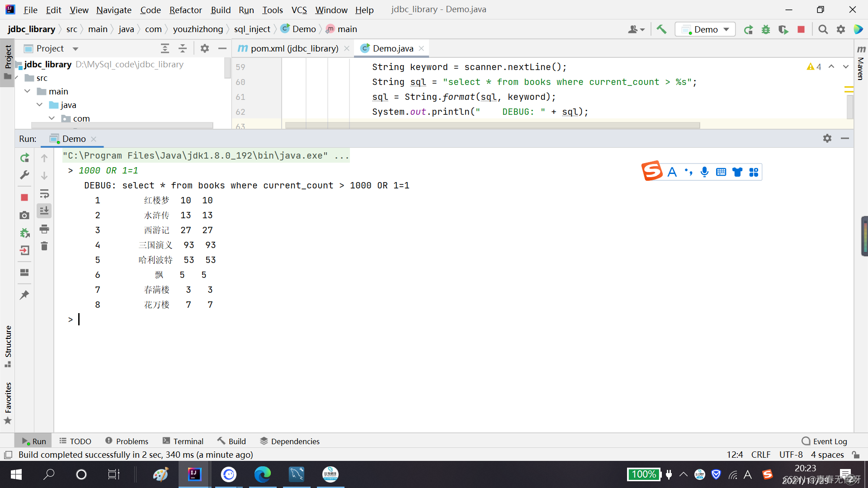Viewport: 868px width, 488px height.
Task: Open Project panel options gear
Action: pos(205,48)
